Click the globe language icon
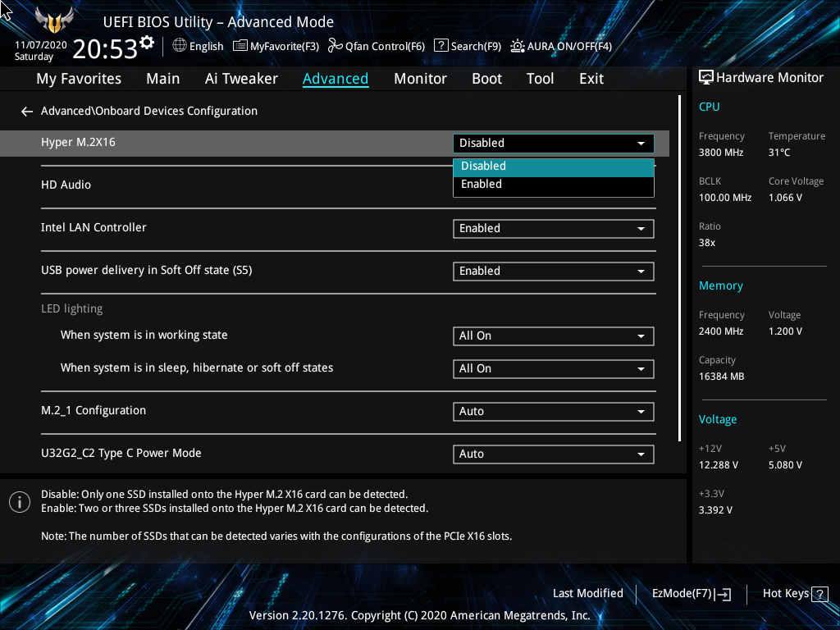840x630 pixels. pos(180,46)
